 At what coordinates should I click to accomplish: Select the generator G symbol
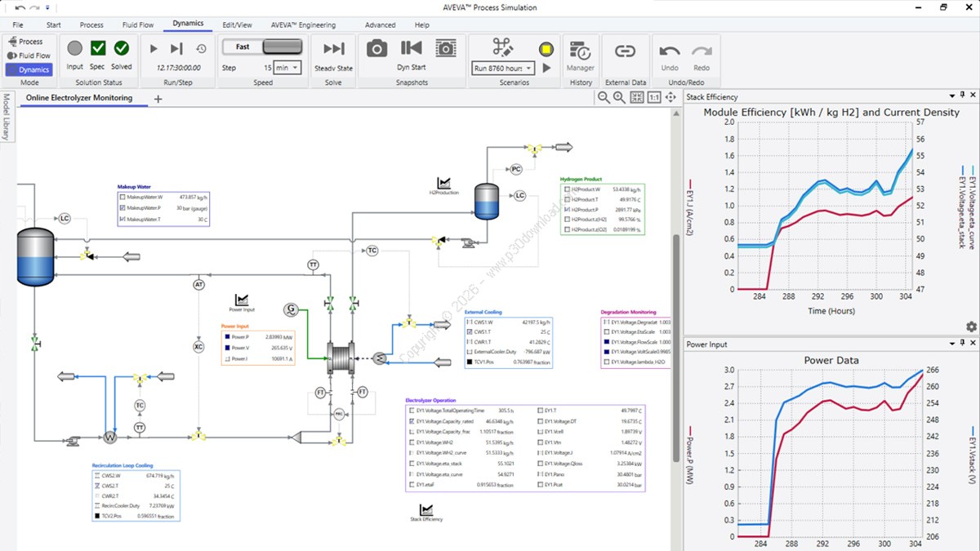pyautogui.click(x=291, y=309)
